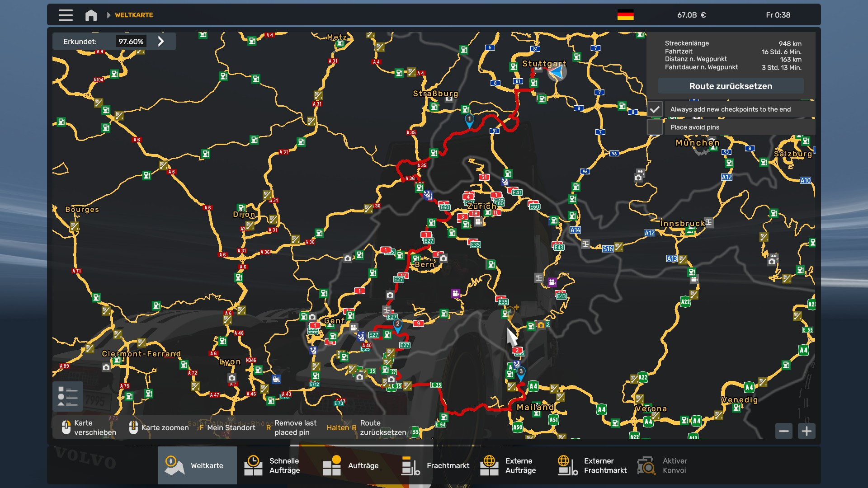The height and width of the screenshot is (488, 868).
Task: Click route waypoint pin number 1
Action: 469,120
